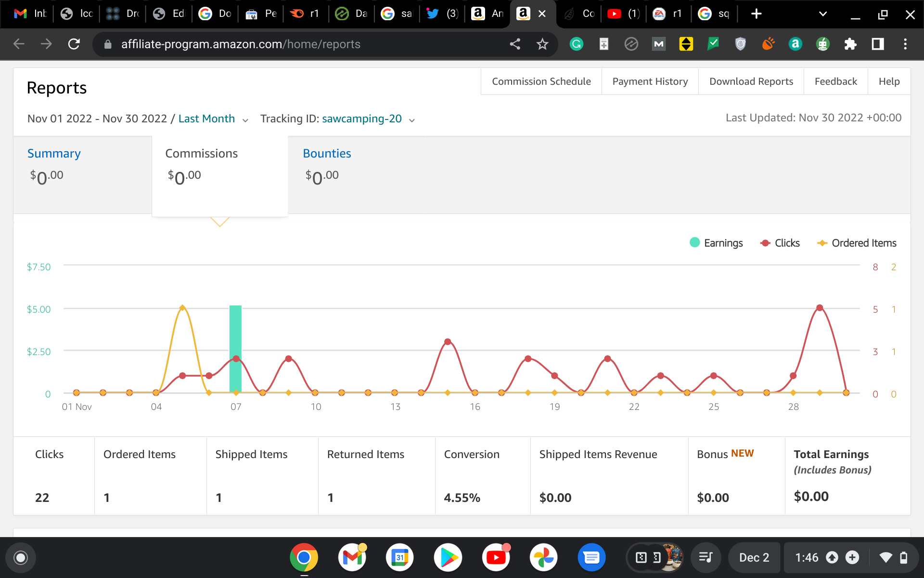This screenshot has width=924, height=578.
Task: Open the shield privacy extension
Action: pyautogui.click(x=741, y=44)
